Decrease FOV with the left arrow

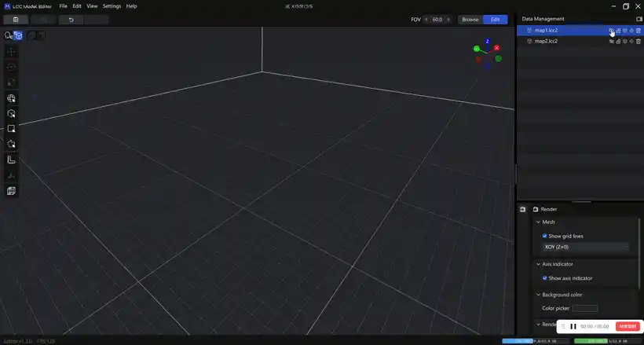click(426, 20)
